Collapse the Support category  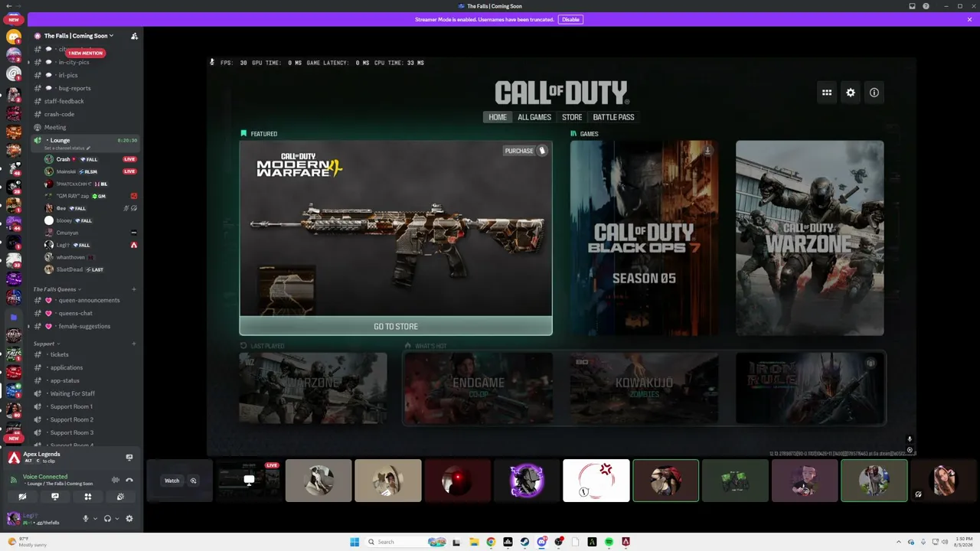(x=46, y=344)
